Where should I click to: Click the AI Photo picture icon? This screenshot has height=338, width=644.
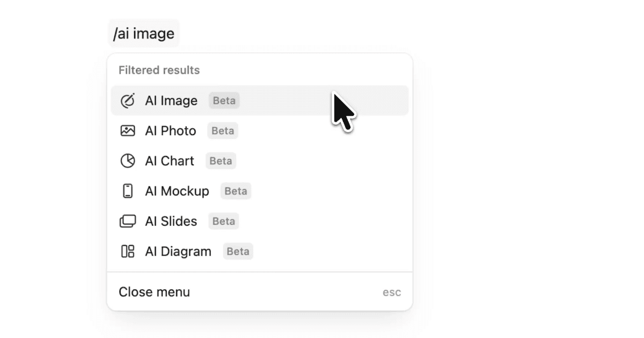[x=128, y=130]
